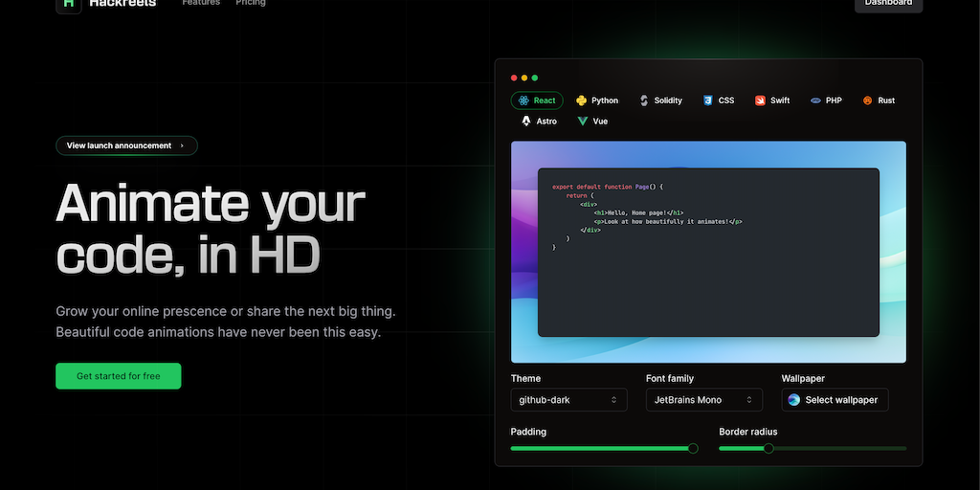980x490 pixels.
Task: Pick the Vue language icon
Action: click(582, 122)
